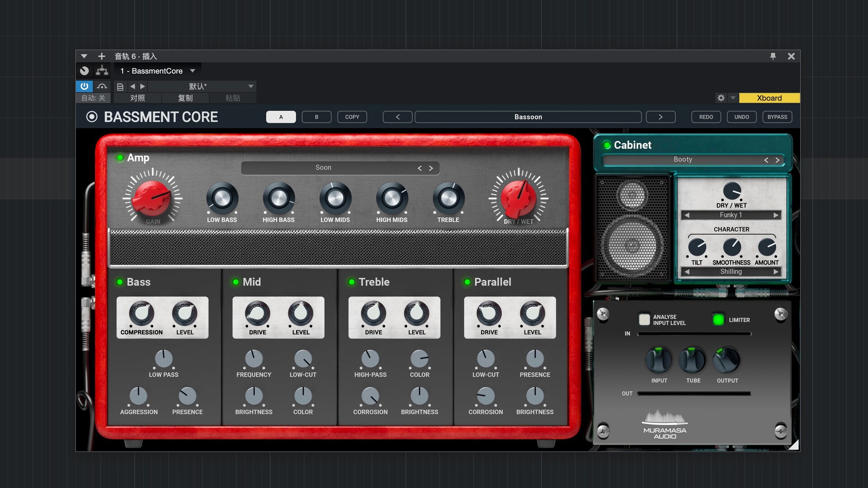Screen dimensions: 868x488
Task: Click the macro knob icon beside routing
Action: pos(84,70)
